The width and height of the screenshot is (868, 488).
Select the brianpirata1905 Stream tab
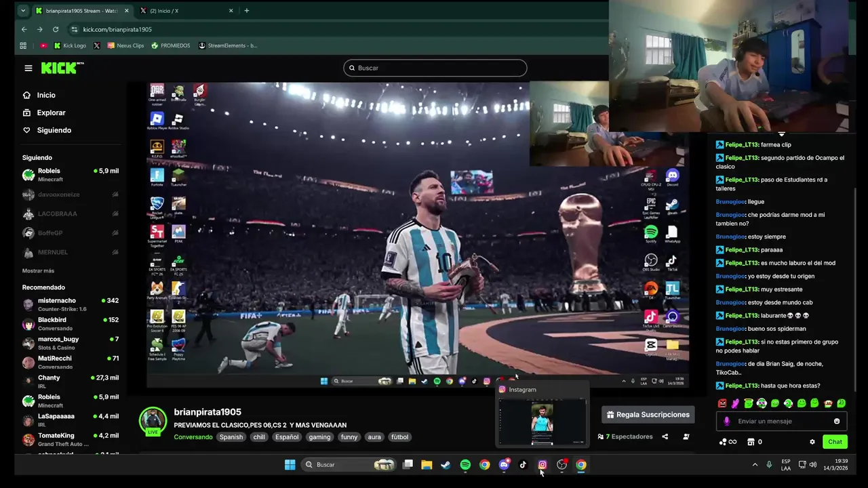tap(81, 11)
